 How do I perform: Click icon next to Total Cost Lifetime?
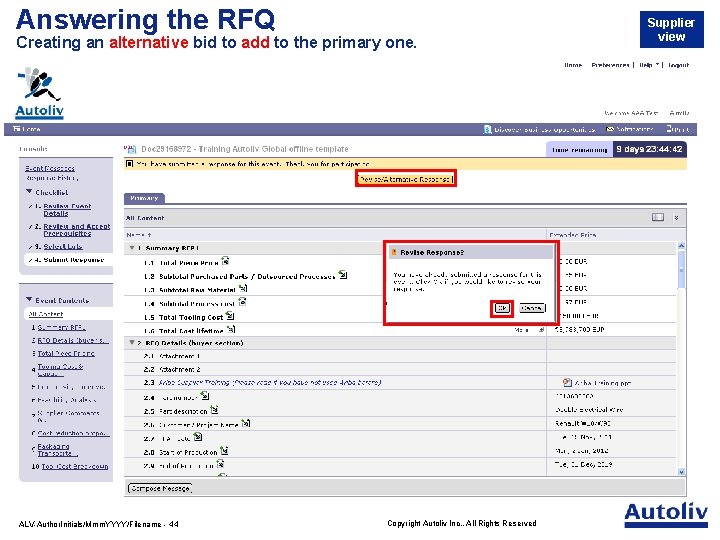(x=231, y=329)
